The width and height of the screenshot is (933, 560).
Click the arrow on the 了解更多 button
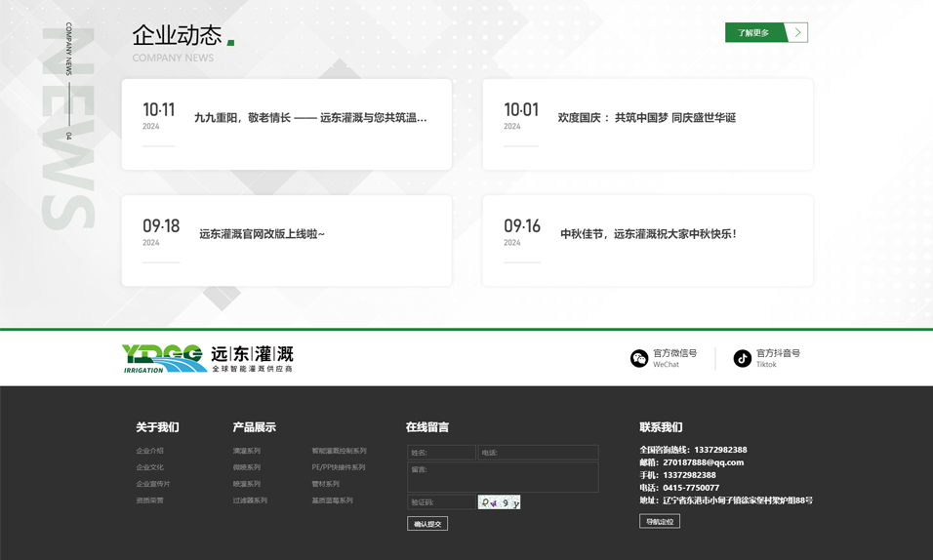pyautogui.click(x=797, y=33)
